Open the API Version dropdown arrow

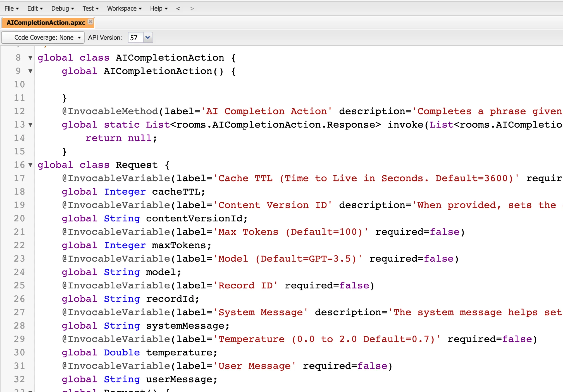pyautogui.click(x=148, y=37)
